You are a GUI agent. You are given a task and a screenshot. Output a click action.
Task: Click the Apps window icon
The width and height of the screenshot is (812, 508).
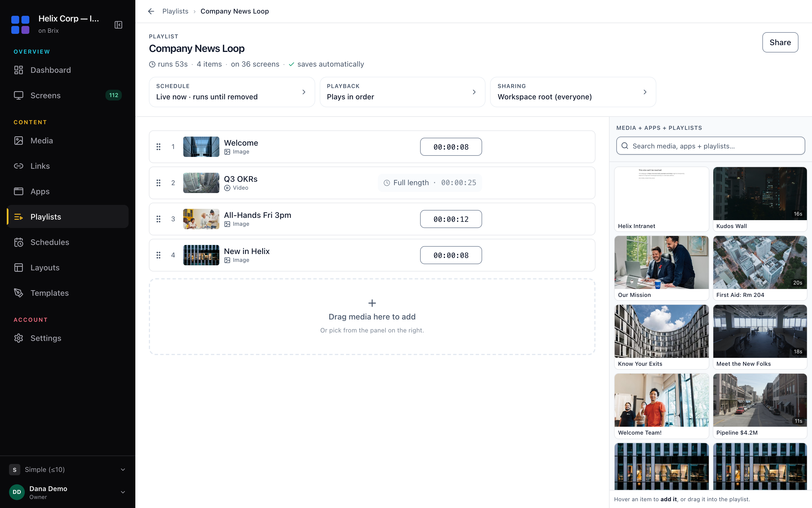point(18,191)
